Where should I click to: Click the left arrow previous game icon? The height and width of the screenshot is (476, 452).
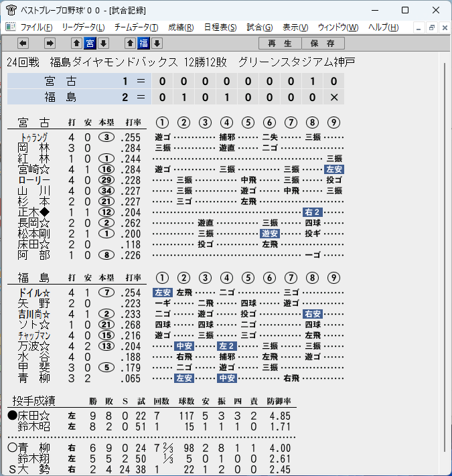click(x=23, y=44)
